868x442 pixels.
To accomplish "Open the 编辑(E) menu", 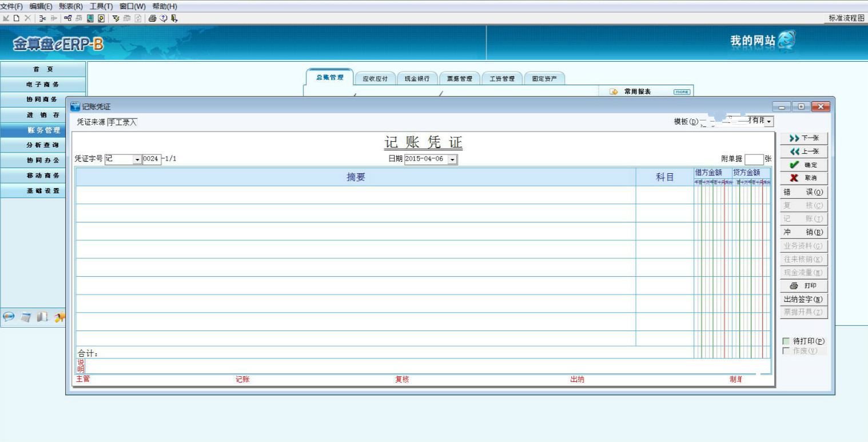I will (41, 6).
